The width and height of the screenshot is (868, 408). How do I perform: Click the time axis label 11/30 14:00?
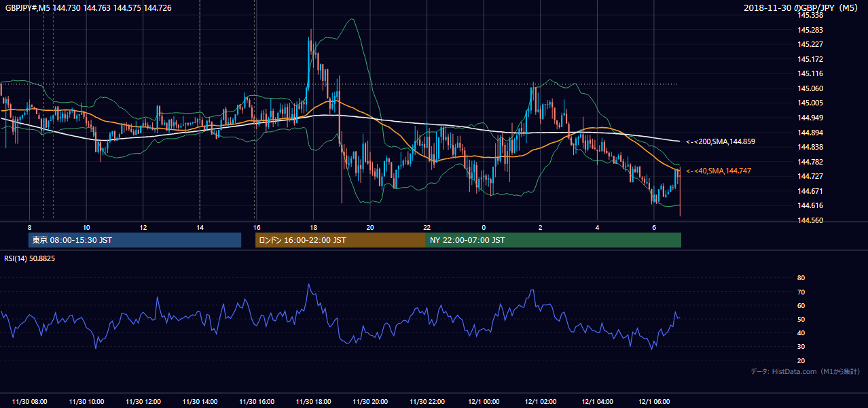coord(200,402)
